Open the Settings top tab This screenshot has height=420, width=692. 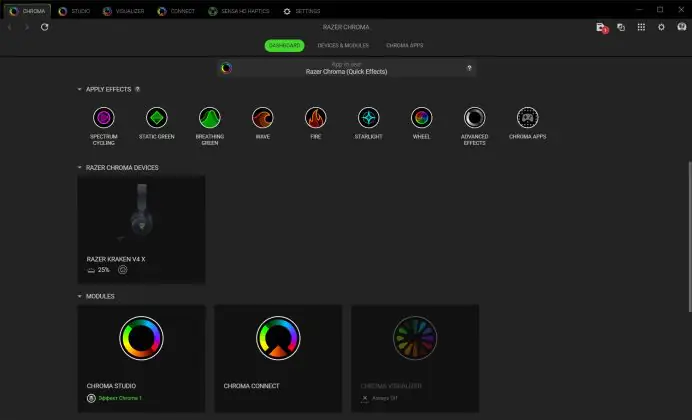pyautogui.click(x=301, y=11)
